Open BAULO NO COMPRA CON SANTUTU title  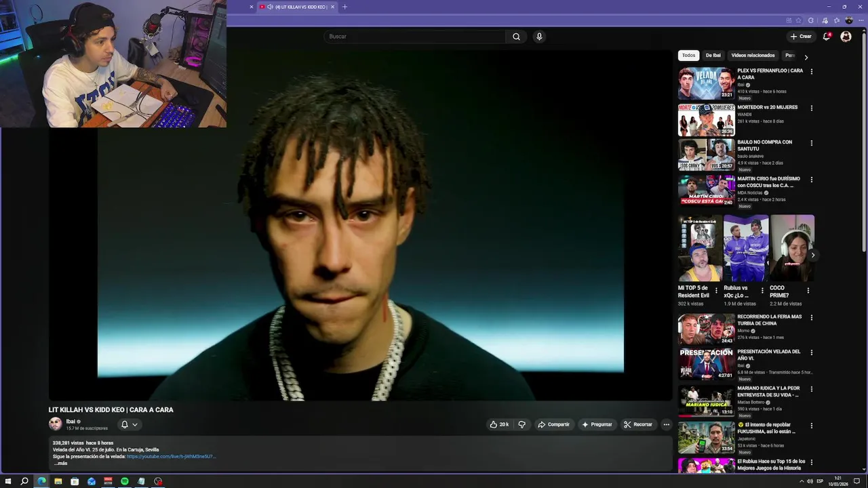point(764,146)
